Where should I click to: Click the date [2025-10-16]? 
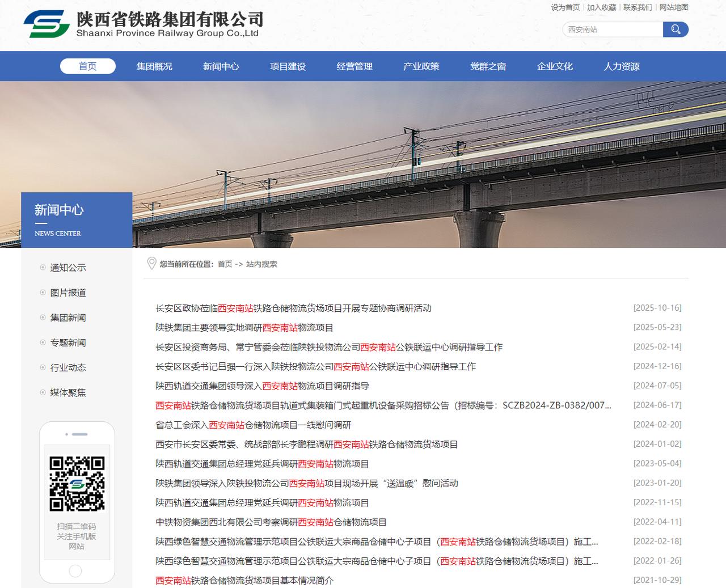tap(657, 308)
